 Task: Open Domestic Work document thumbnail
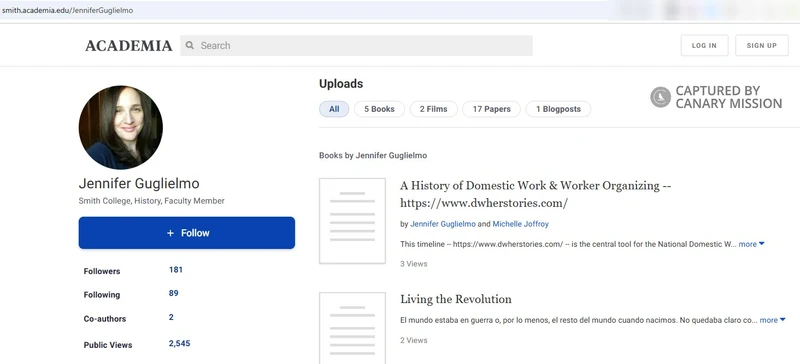[352, 221]
